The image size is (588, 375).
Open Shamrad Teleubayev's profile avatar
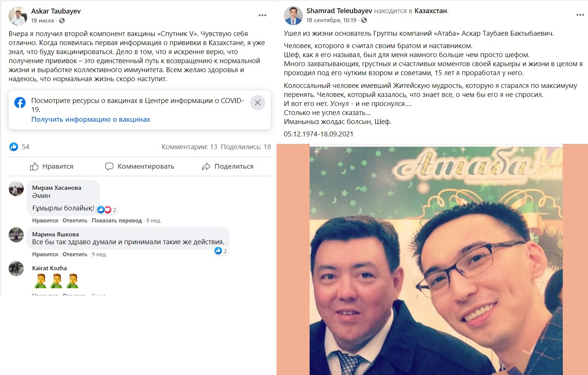293,16
